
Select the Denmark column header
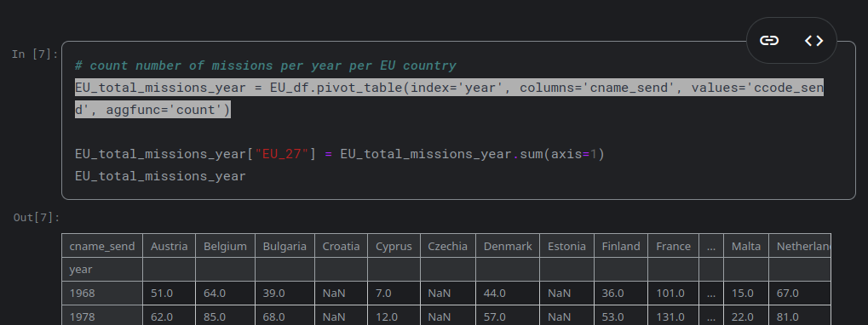pos(508,246)
